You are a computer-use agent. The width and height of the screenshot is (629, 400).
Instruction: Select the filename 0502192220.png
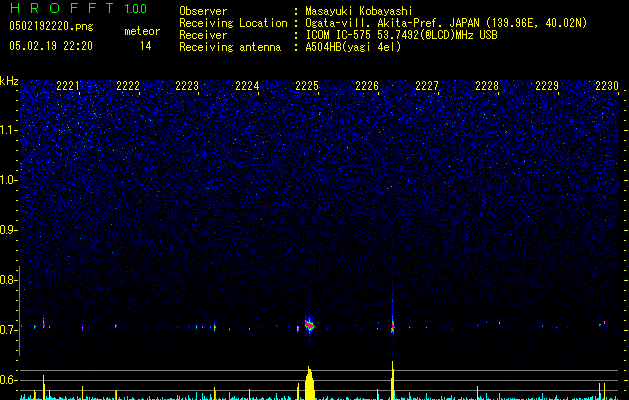point(51,26)
